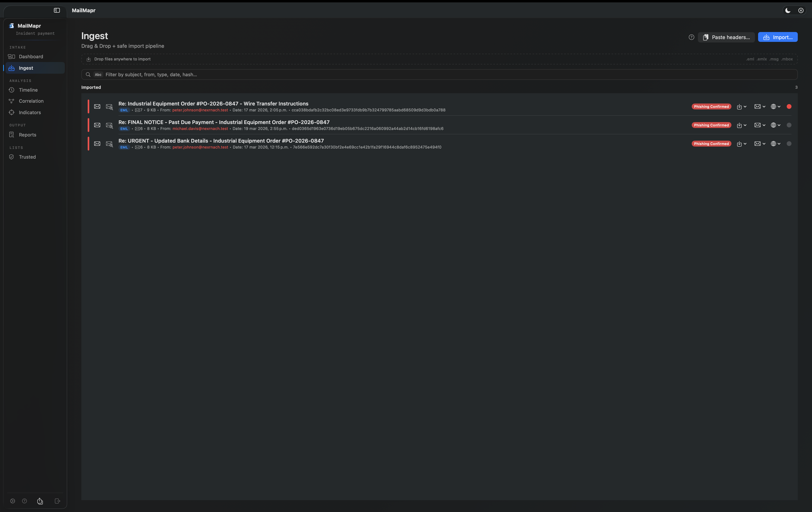Open the globe action dropdown on the URGENT row
The width and height of the screenshot is (812, 512).
pos(775,144)
